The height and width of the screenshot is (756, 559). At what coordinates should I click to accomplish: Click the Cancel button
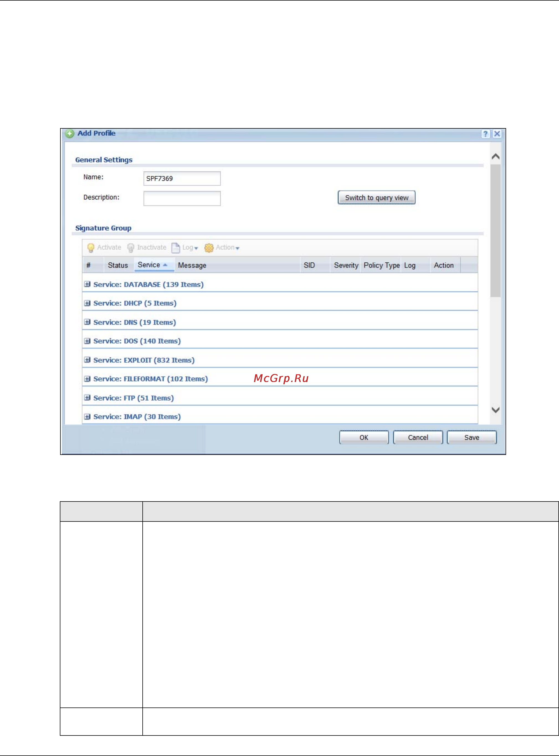click(x=418, y=437)
